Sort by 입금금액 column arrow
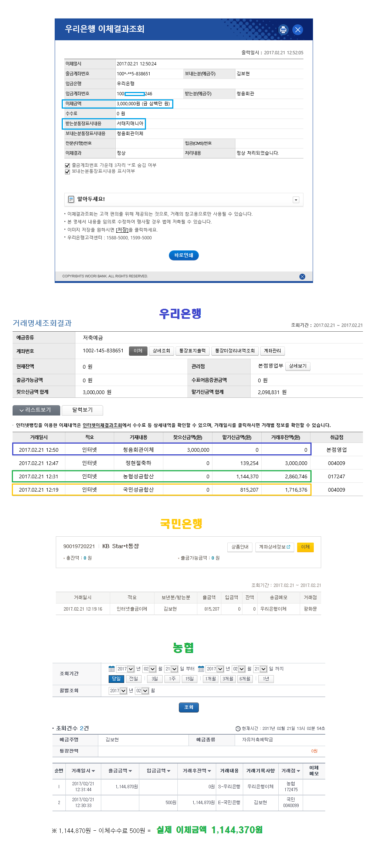Screen dimensions: 384x868 (169, 771)
